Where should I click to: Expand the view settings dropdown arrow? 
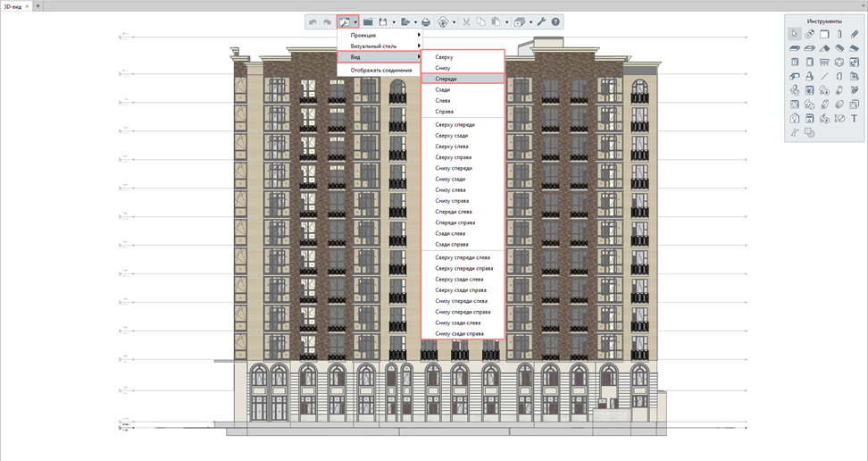355,22
